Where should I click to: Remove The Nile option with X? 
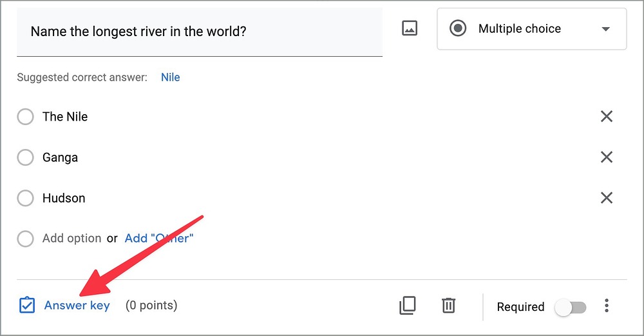pos(607,117)
